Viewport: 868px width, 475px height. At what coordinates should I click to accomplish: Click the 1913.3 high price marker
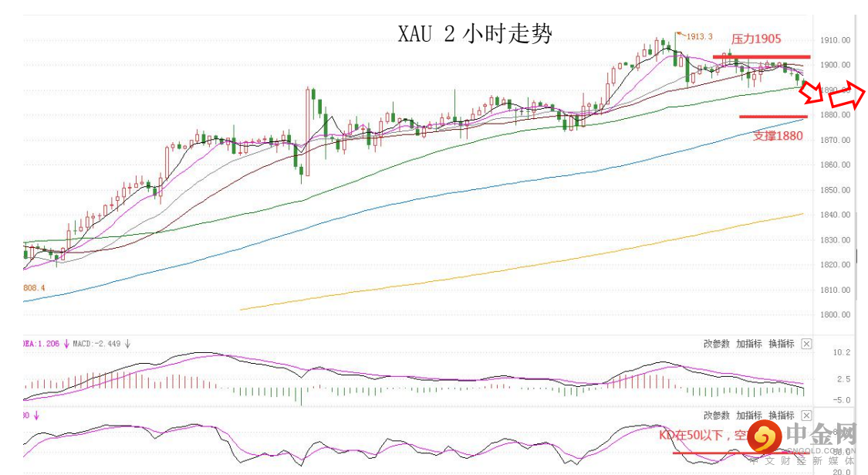[x=699, y=36]
